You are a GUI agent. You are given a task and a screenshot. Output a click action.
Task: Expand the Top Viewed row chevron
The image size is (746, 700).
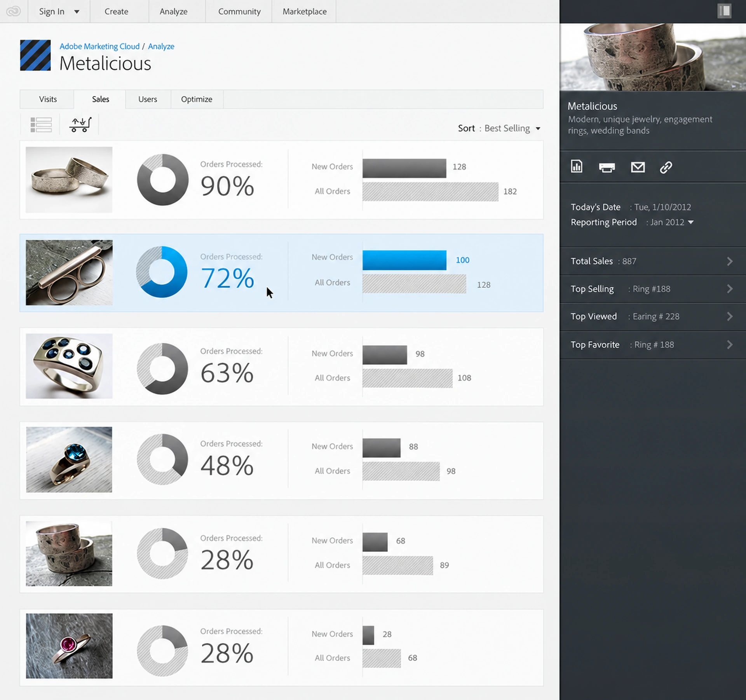point(730,316)
